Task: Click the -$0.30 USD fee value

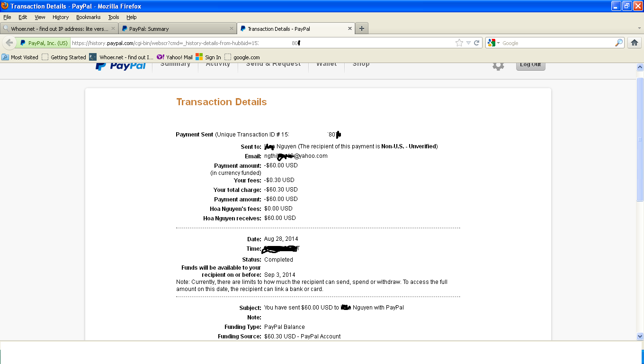Action: [x=279, y=180]
